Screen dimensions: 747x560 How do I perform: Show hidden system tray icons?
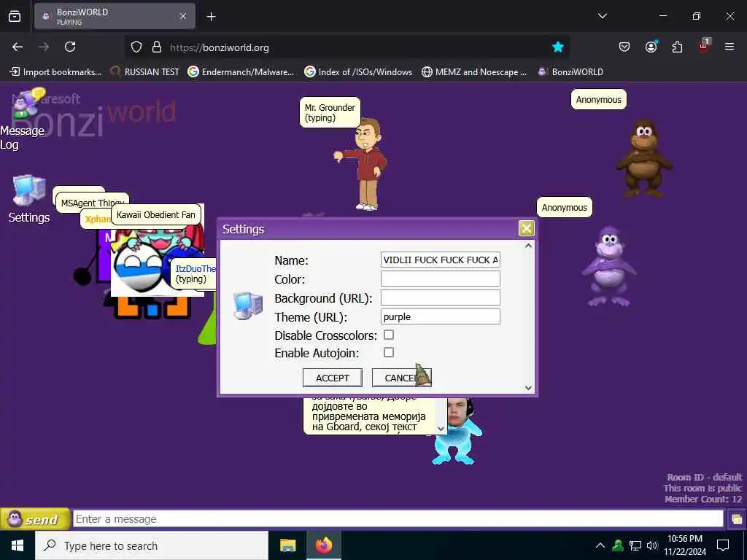[x=600, y=545]
